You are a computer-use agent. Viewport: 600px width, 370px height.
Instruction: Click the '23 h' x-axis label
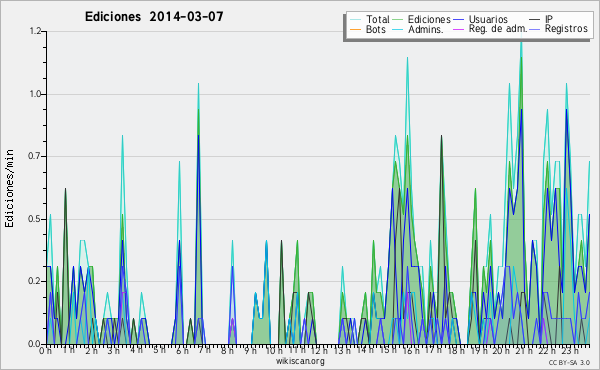569,351
